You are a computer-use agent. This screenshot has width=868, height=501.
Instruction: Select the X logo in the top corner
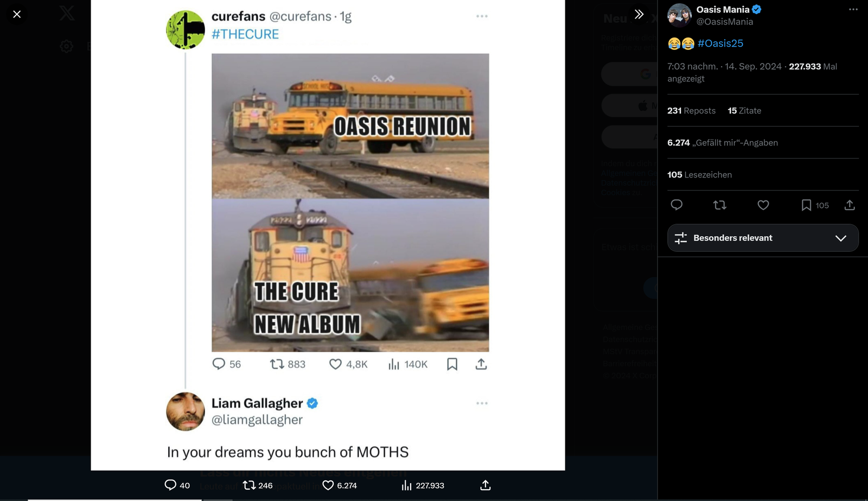66,13
